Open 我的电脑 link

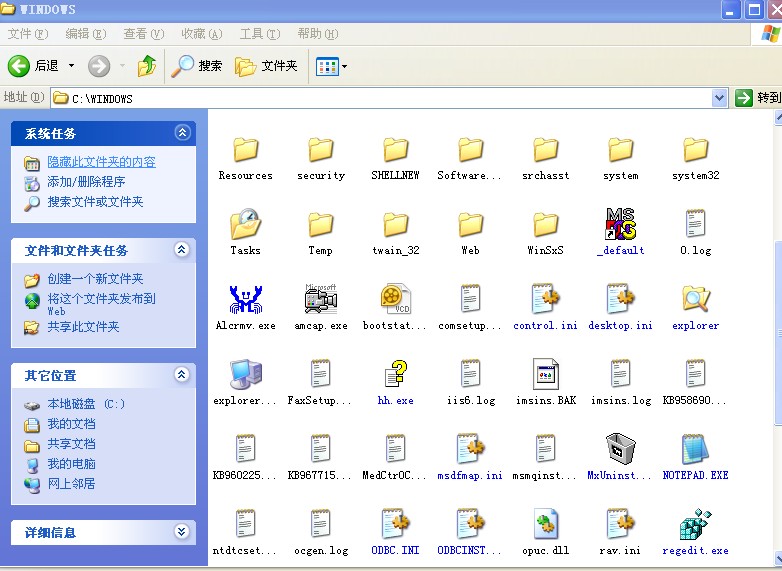pyautogui.click(x=71, y=464)
